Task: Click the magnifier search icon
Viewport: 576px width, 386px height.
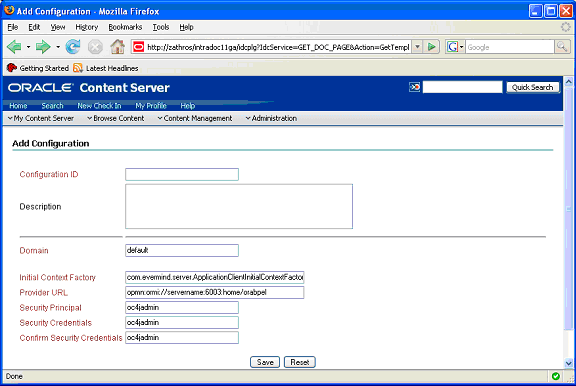Action: tap(562, 47)
